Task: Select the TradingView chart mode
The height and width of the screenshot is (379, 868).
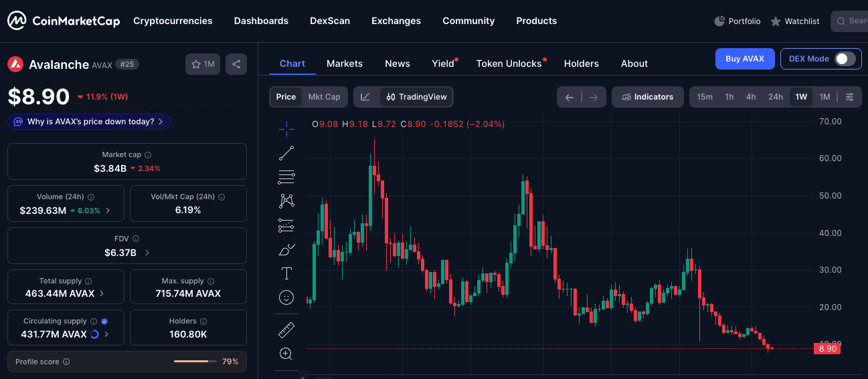Action: [x=416, y=97]
